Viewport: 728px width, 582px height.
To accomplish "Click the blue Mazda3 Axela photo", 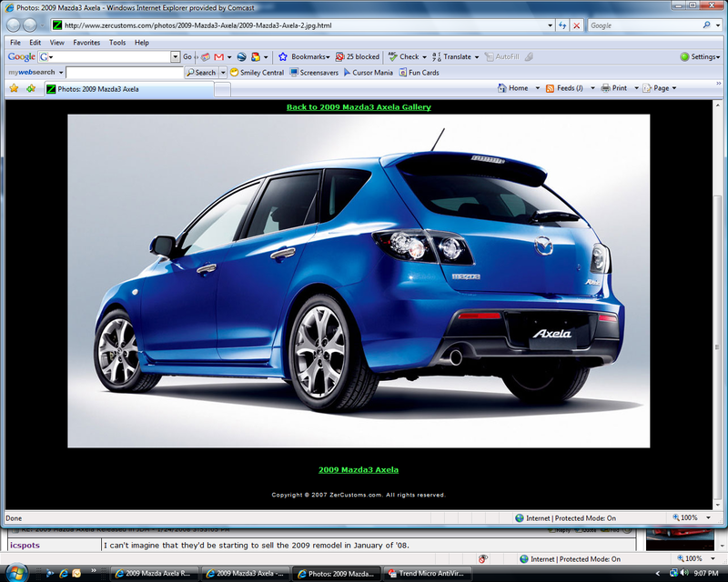I will pyautogui.click(x=359, y=281).
